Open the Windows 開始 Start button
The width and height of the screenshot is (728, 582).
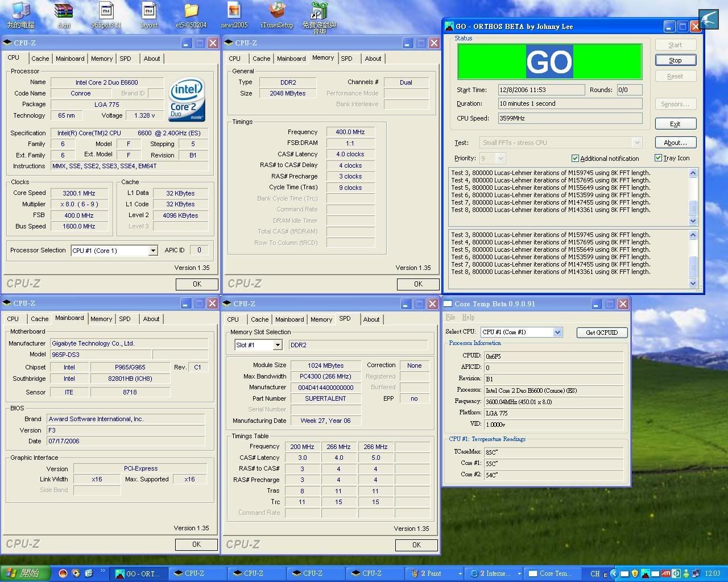(26, 573)
